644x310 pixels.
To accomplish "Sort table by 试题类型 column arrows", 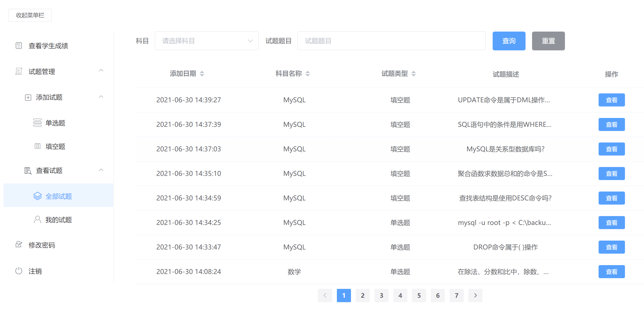I will 414,74.
